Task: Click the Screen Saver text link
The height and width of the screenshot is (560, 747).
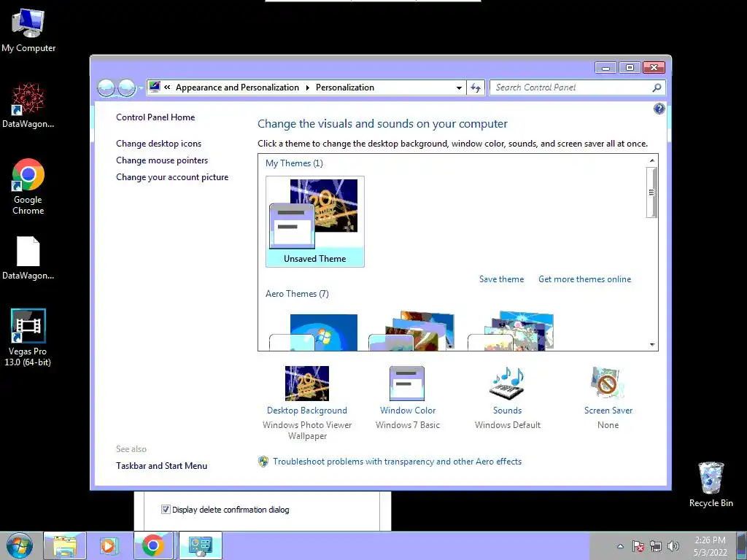Action: pyautogui.click(x=608, y=411)
